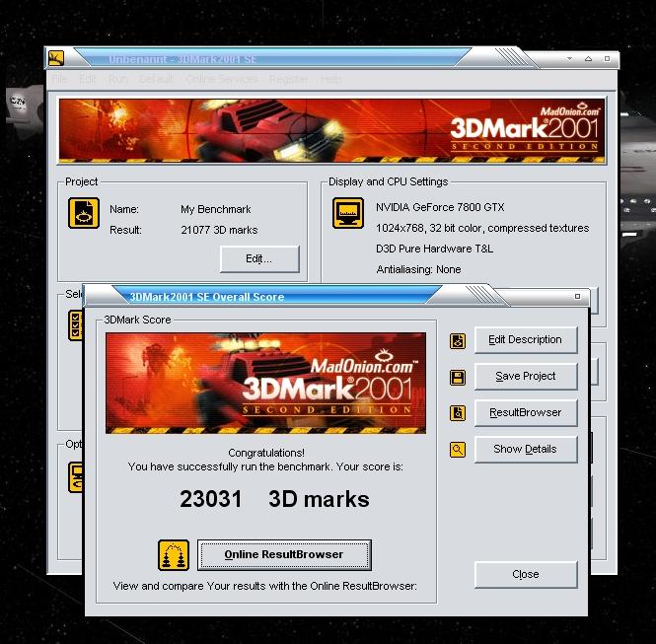Screen dimensions: 656x644
Task: Click the Edit Description icon
Action: (458, 341)
